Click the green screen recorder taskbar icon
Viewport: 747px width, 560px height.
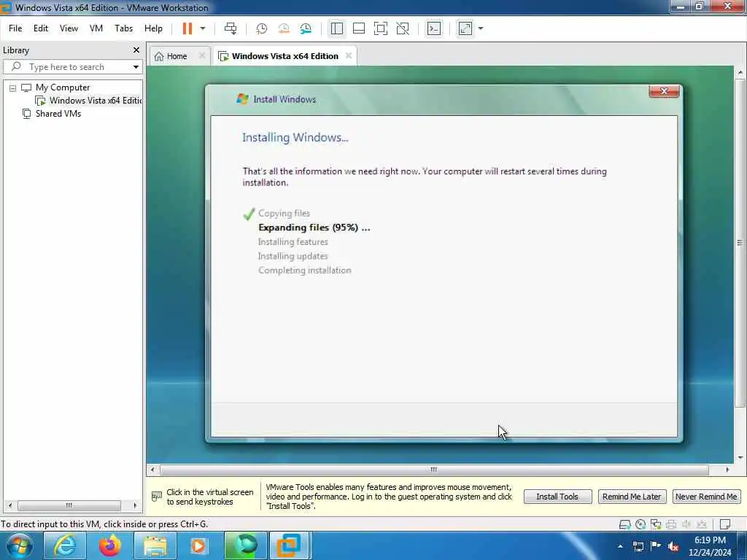pos(245,545)
